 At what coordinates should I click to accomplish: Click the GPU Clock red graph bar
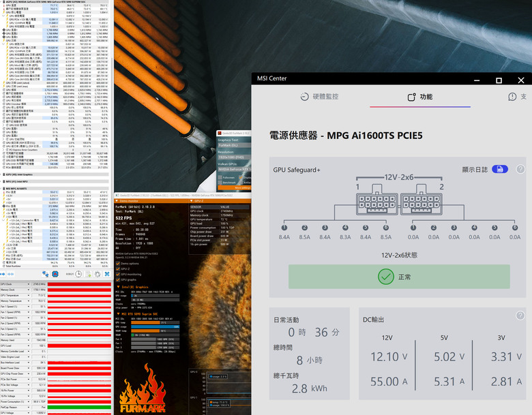[79, 284]
